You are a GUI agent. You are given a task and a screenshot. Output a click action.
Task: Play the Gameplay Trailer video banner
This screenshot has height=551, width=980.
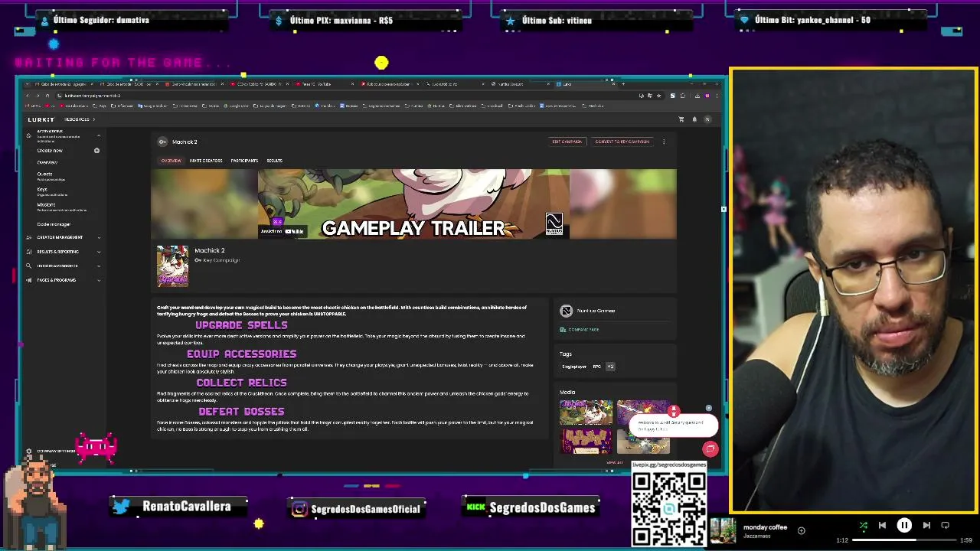pyautogui.click(x=413, y=204)
